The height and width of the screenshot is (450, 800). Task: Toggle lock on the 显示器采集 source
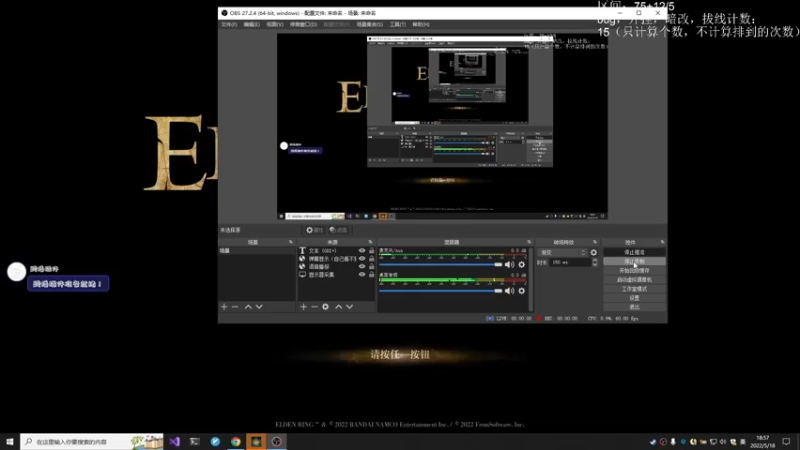pos(371,274)
